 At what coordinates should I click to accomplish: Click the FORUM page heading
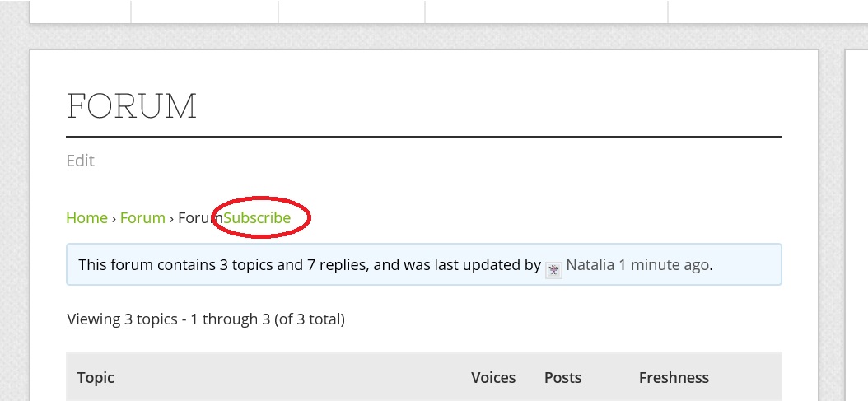pos(132,106)
